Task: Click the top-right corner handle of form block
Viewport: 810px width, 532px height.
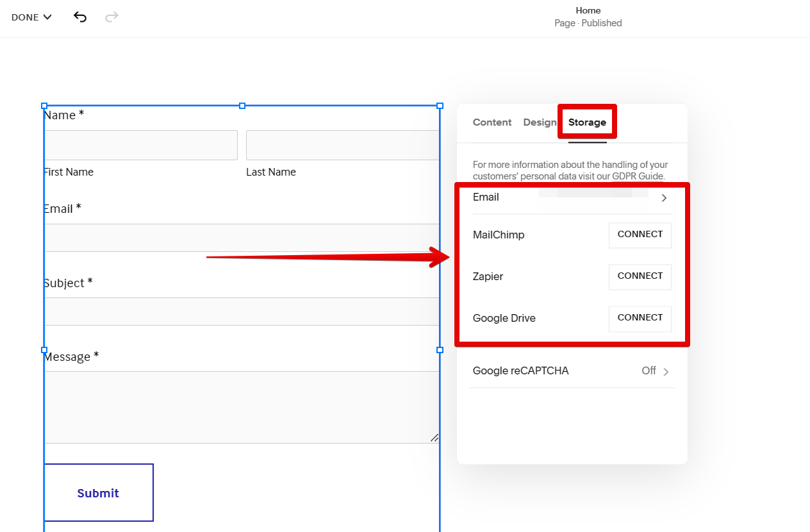Action: [x=440, y=106]
